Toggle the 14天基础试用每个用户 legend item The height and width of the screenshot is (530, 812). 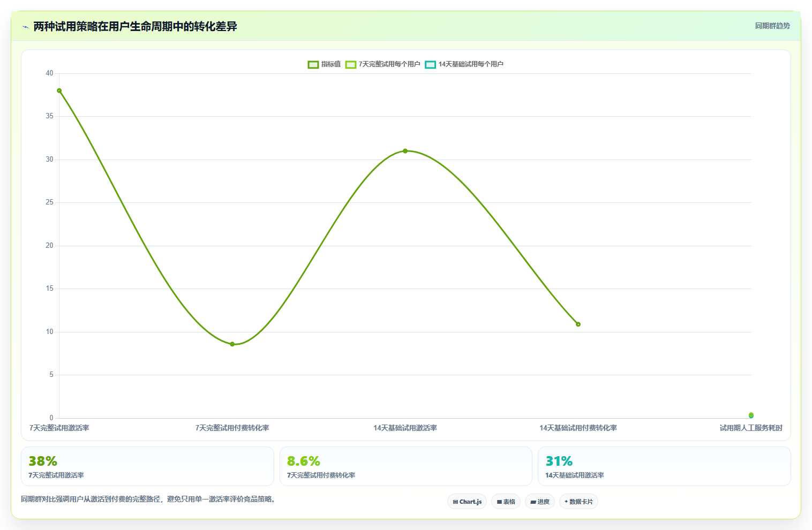coord(464,64)
